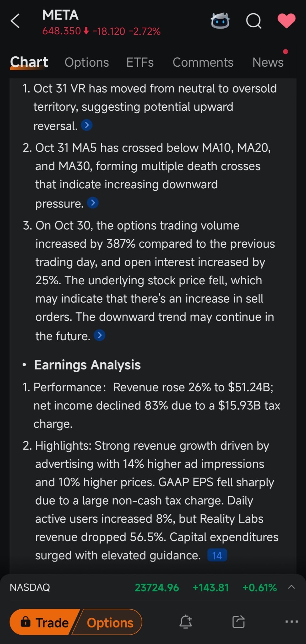The image size is (306, 644).
Task: Open the News tab
Action: (268, 62)
